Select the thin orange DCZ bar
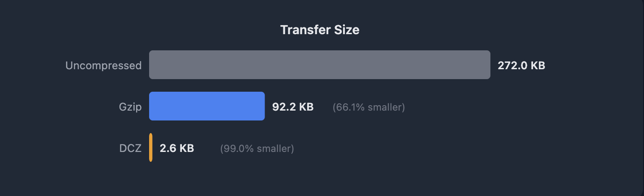644x196 pixels. point(151,147)
